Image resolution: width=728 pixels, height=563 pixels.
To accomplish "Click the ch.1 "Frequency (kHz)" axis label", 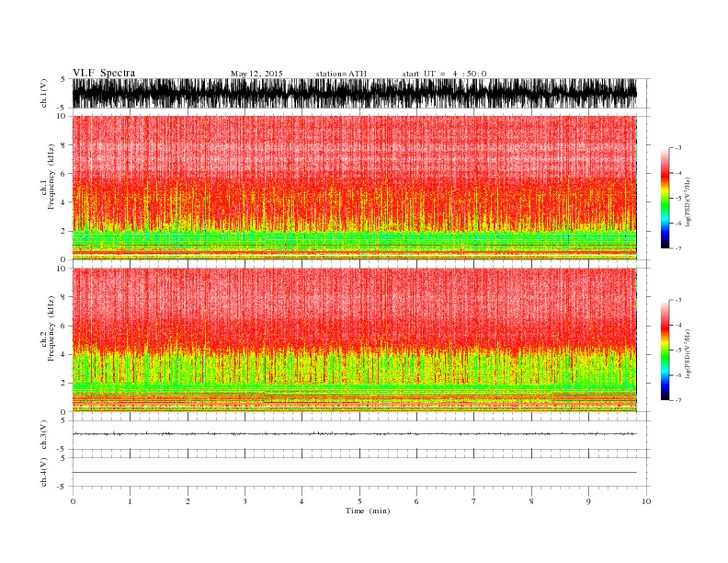I will 51,177.
